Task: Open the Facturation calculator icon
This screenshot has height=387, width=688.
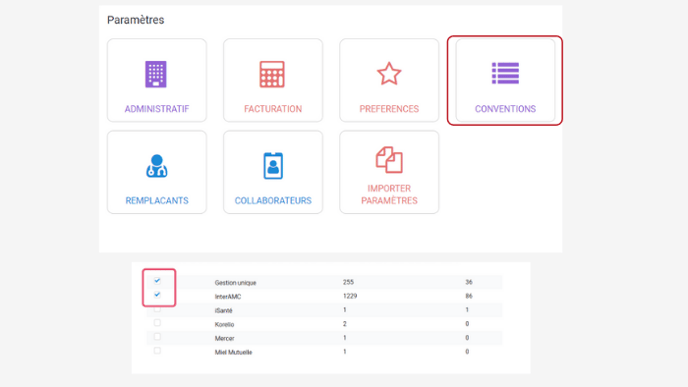Action: pyautogui.click(x=272, y=74)
